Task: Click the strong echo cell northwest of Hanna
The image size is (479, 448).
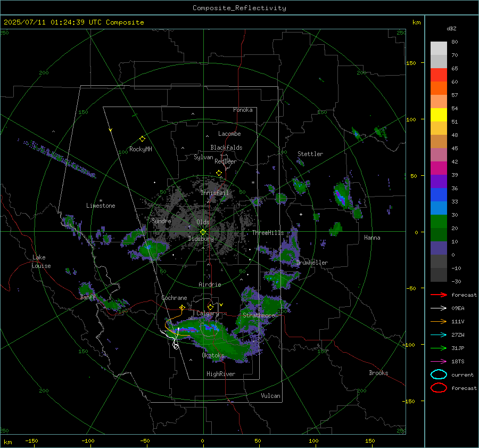Action: pyautogui.click(x=340, y=196)
